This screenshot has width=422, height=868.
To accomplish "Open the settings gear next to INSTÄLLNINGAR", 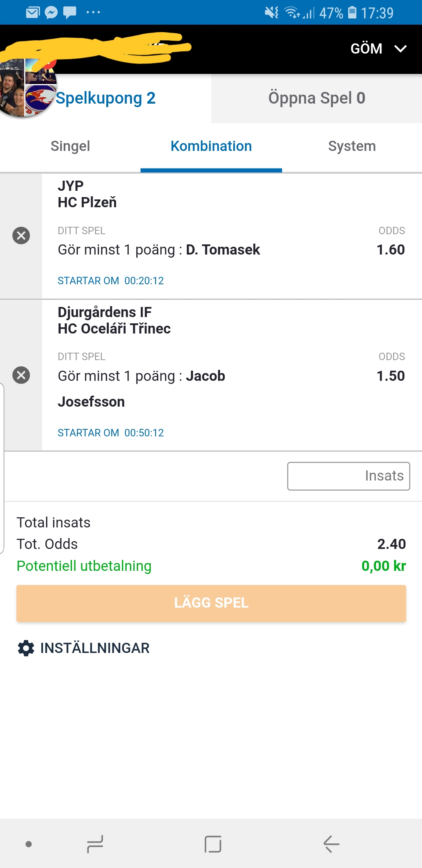I will 26,648.
